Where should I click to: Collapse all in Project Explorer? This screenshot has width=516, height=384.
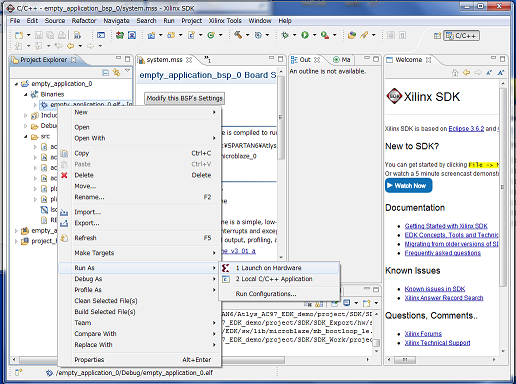[105, 72]
